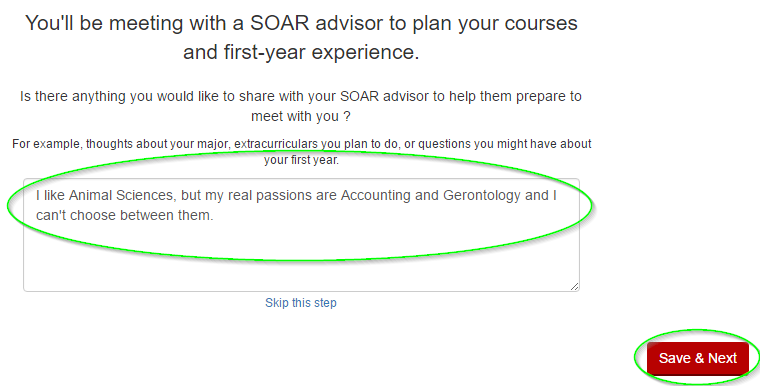Click the 'meet with you ?' text line
760x386 pixels.
pos(301,116)
